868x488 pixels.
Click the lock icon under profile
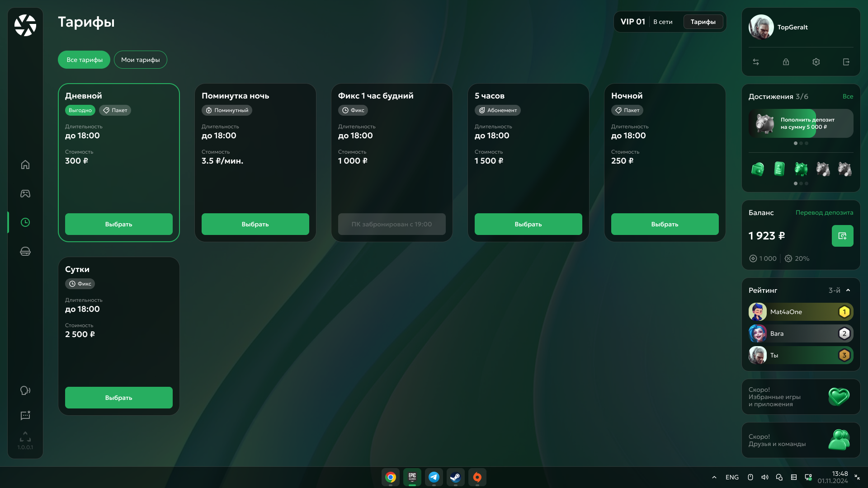[786, 62]
